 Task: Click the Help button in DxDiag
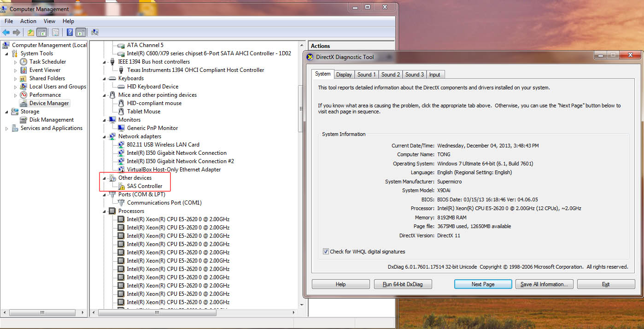point(340,284)
